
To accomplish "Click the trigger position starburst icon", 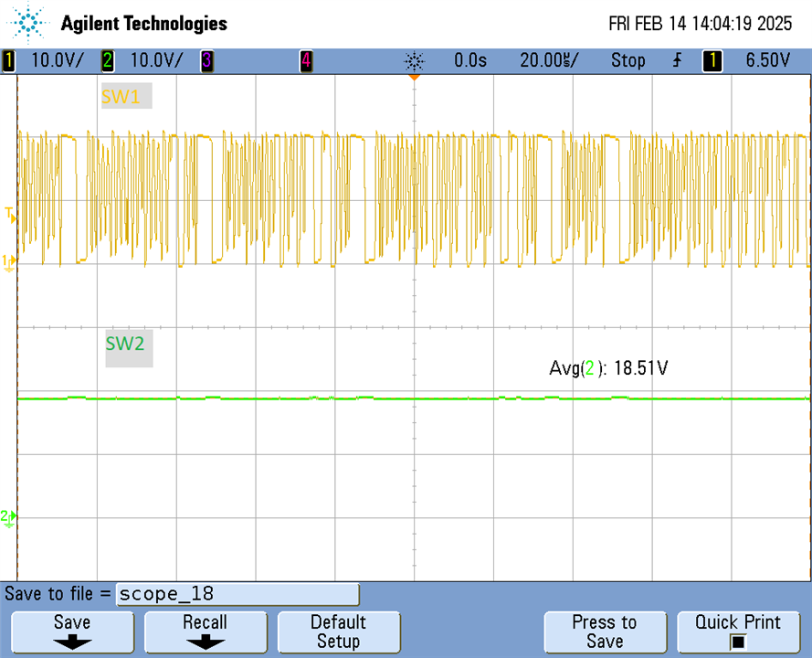I will [x=415, y=61].
